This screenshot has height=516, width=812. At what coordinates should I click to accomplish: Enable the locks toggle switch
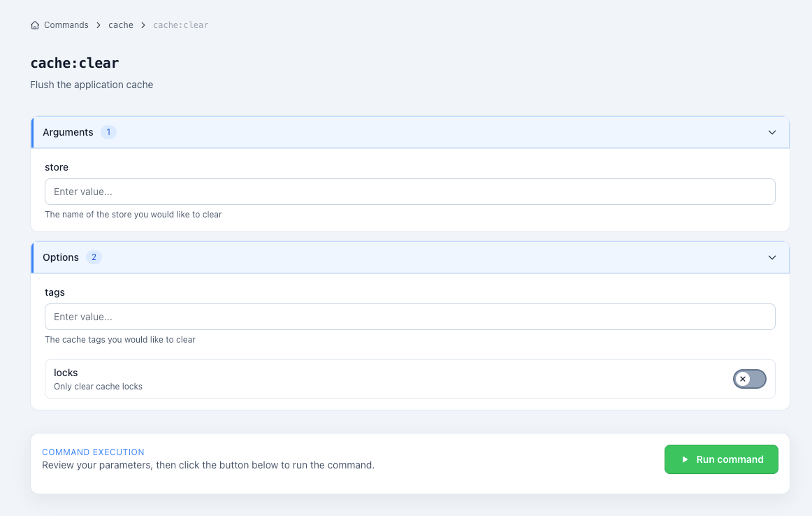click(749, 379)
